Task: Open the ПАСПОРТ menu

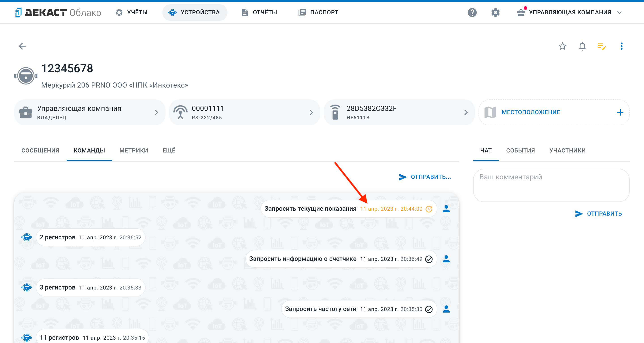Action: 318,12
